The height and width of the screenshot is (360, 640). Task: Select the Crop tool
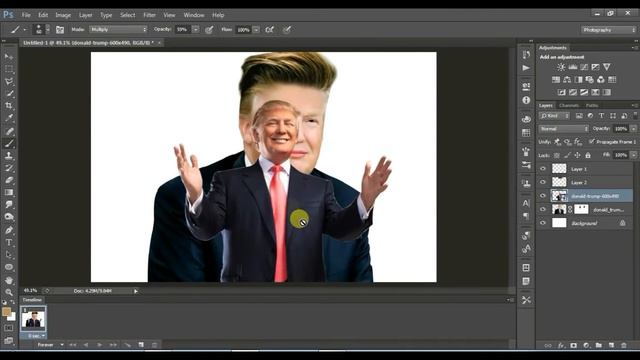coord(9,106)
